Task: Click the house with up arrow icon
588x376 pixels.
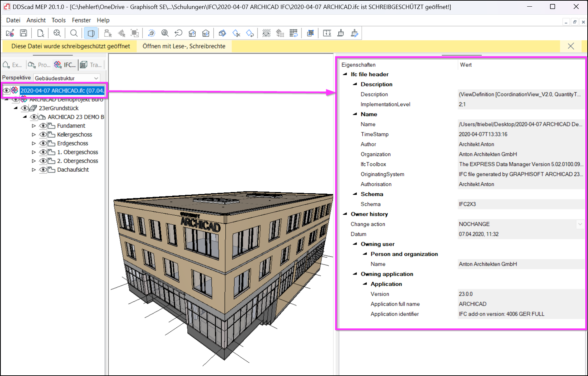Action: point(192,33)
